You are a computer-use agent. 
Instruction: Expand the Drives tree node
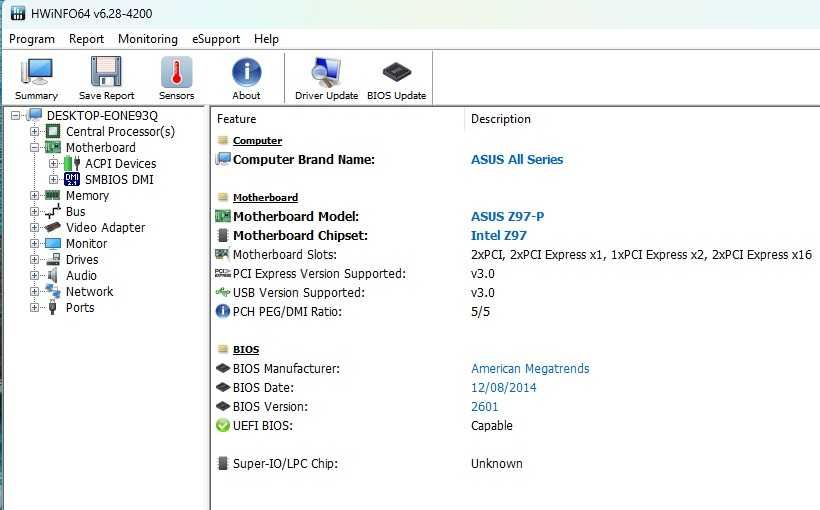coord(35,259)
